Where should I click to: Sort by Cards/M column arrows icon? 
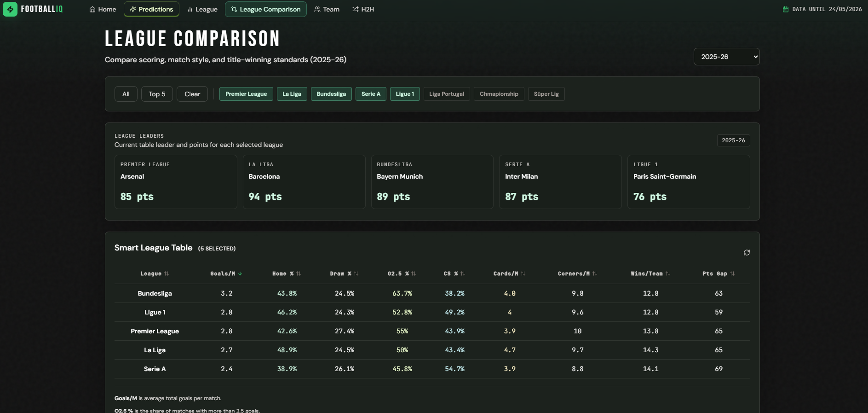[x=523, y=273]
